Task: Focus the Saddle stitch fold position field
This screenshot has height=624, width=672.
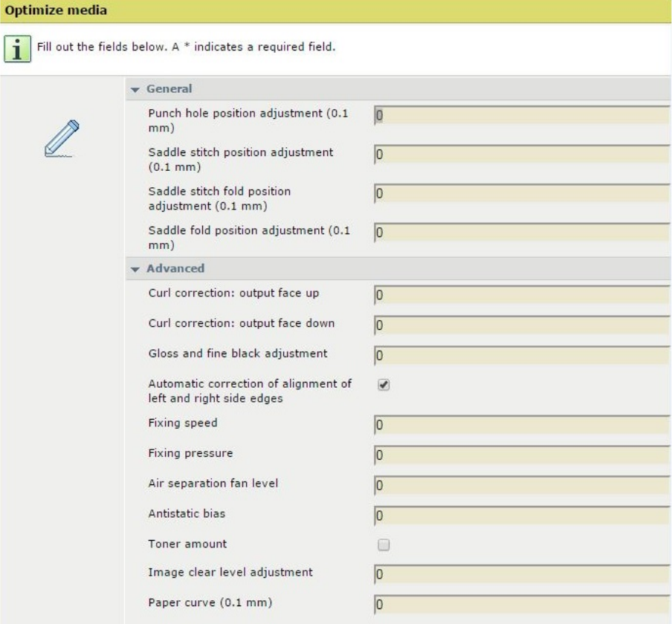Action: (520, 194)
